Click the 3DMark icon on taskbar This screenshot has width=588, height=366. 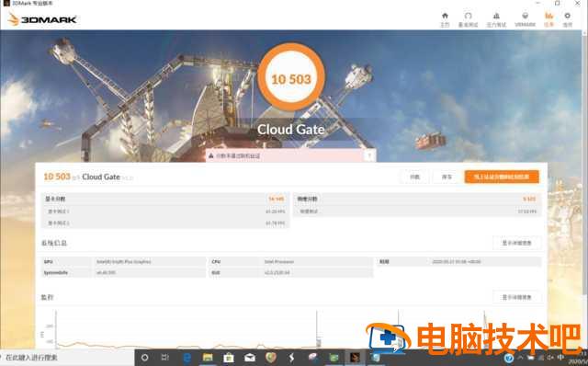click(355, 358)
